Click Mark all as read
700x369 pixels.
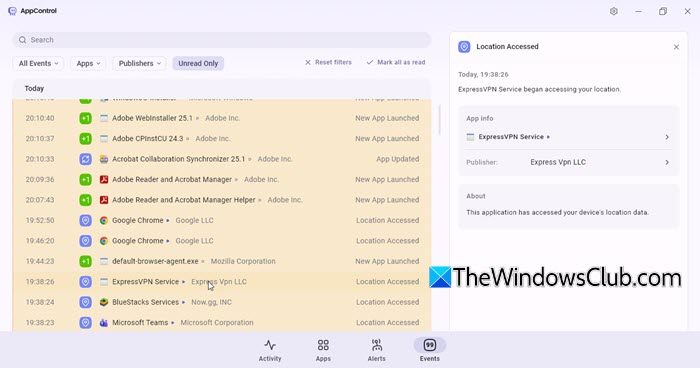396,62
